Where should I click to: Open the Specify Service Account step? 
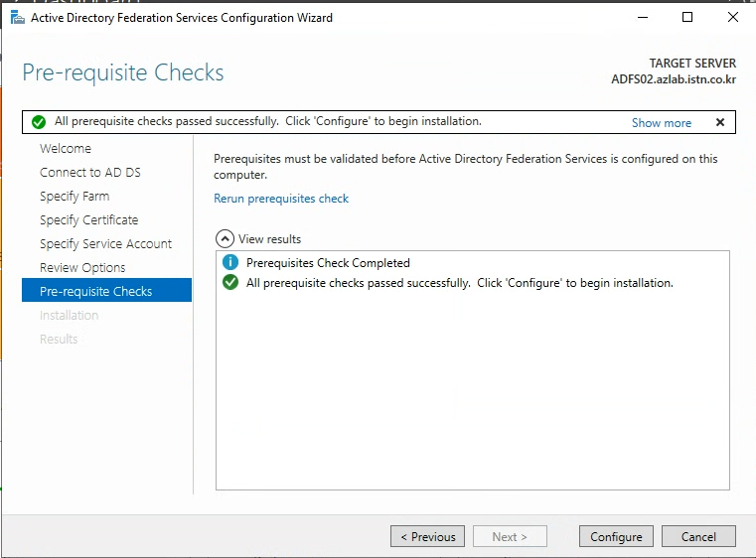click(x=105, y=244)
